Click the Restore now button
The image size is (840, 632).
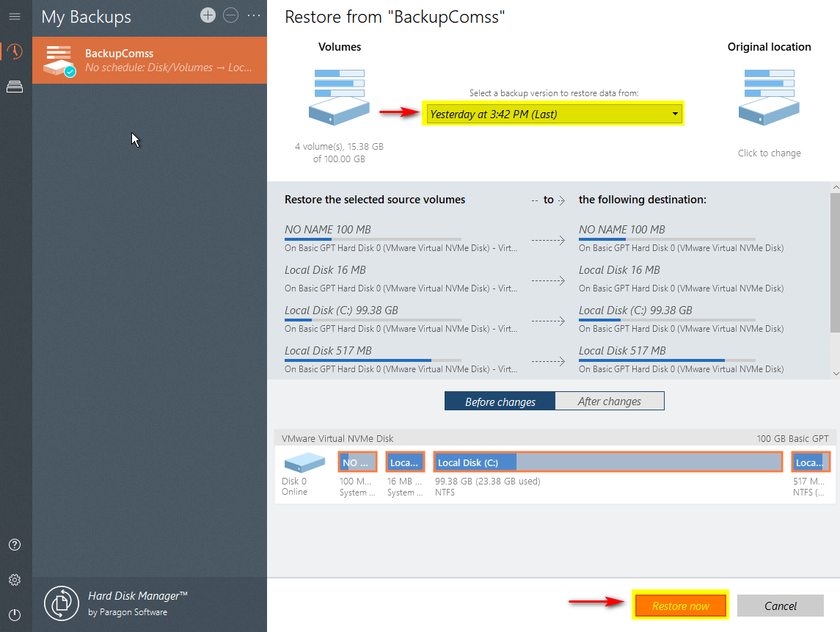[x=680, y=606]
